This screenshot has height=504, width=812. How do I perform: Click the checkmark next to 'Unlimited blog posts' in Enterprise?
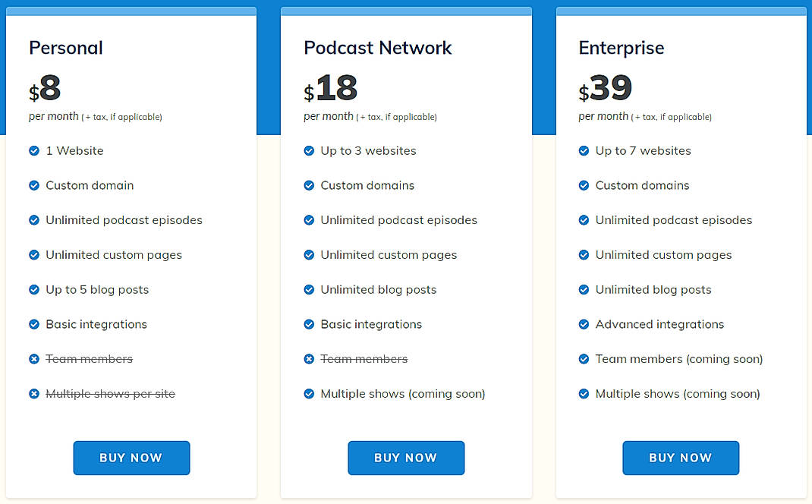click(584, 289)
